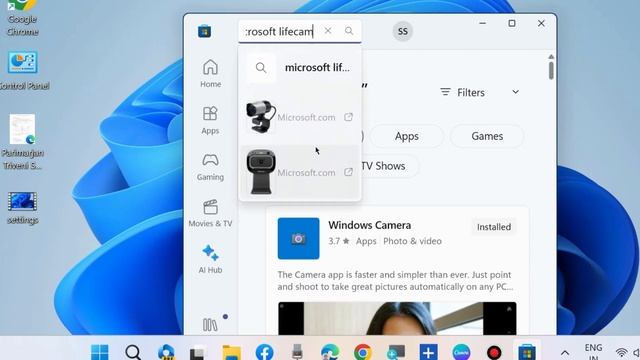Open the Library icon in sidebar
This screenshot has width=640, height=360.
[x=210, y=325]
